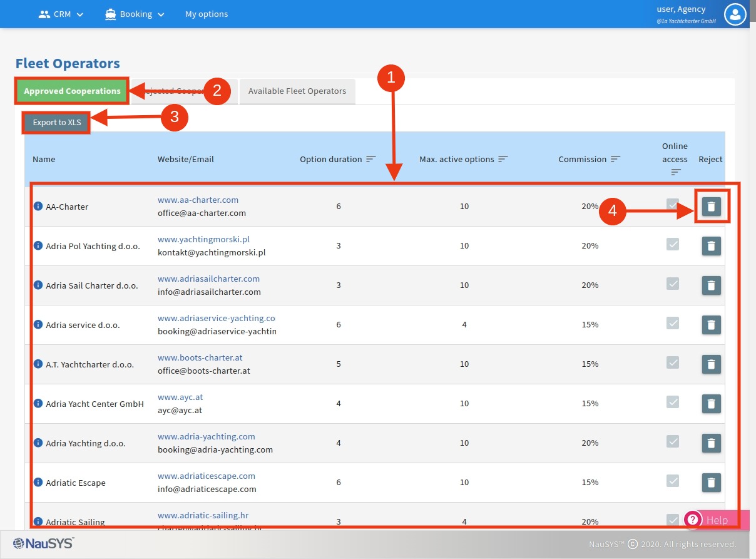
Task: Open www.adriaticescape.com link
Action: tap(206, 476)
